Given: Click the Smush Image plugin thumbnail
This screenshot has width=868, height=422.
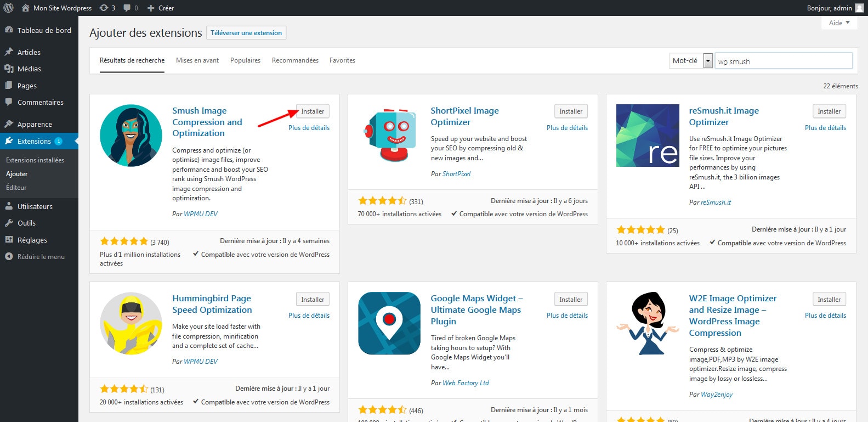Looking at the screenshot, I should tap(131, 136).
